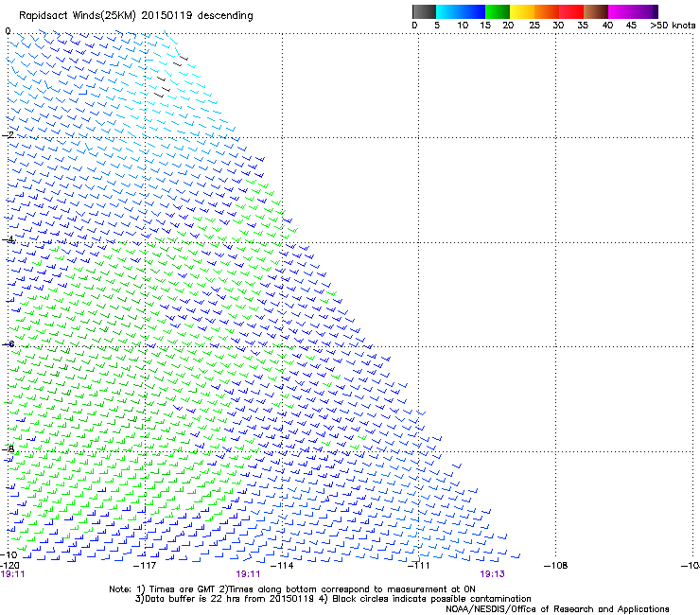Image resolution: width=700 pixels, height=615 pixels.
Task: Click the longitude label '-108'
Action: (556, 566)
